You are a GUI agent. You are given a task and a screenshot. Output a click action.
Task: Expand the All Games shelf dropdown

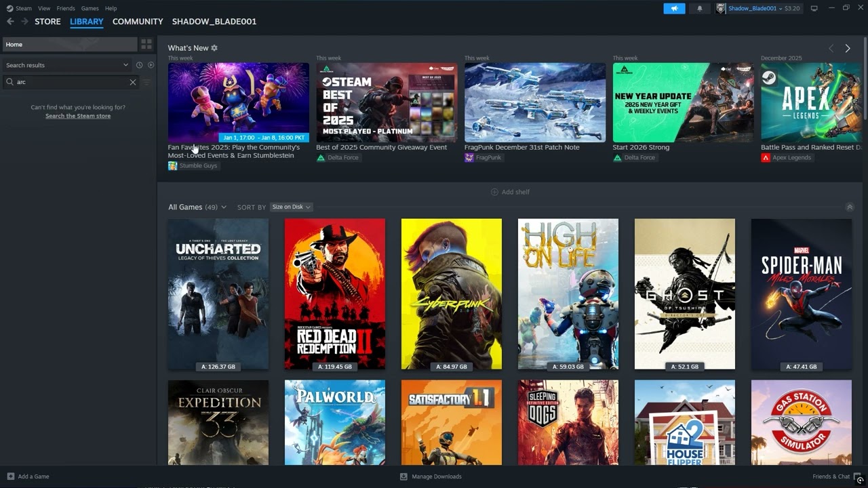click(x=224, y=207)
